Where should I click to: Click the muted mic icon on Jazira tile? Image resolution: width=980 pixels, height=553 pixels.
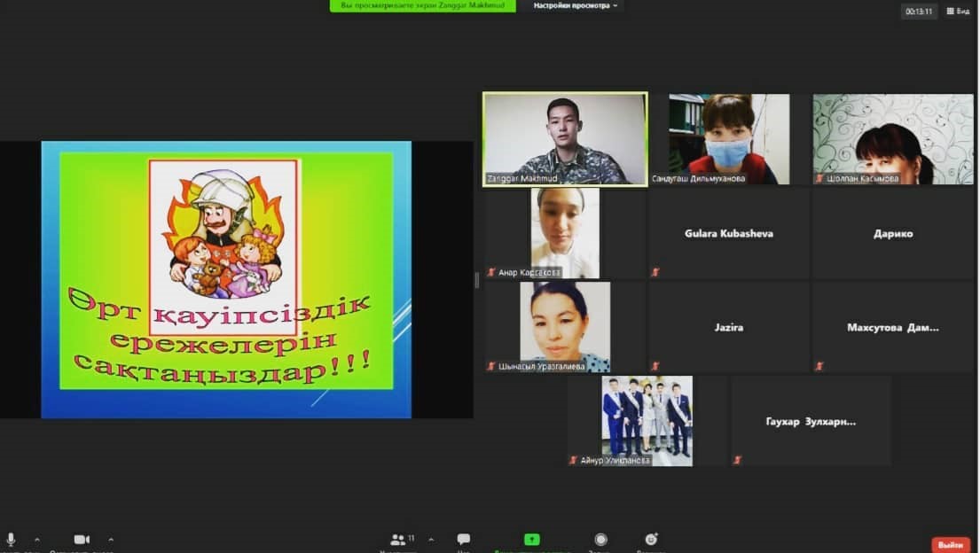tap(655, 366)
